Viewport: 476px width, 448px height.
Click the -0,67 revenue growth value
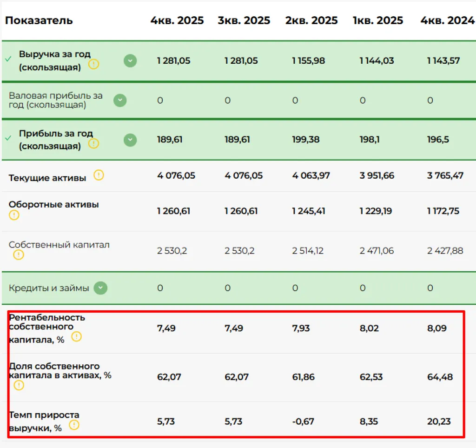pyautogui.click(x=303, y=421)
